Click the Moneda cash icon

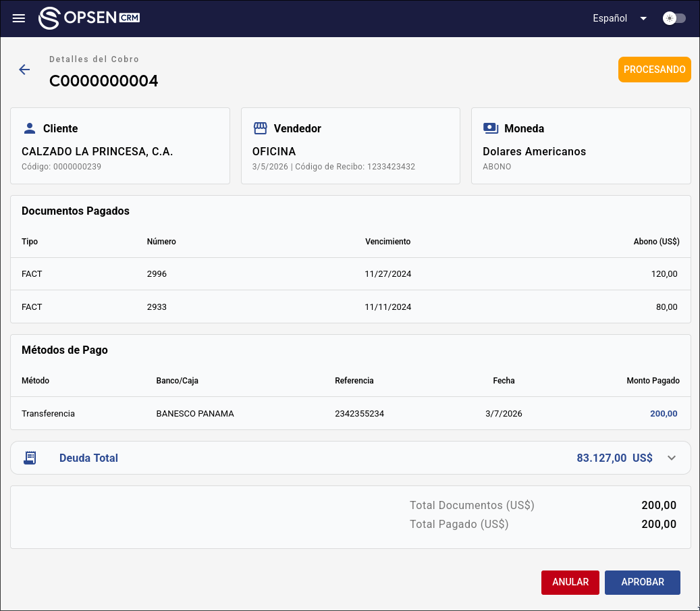point(491,128)
